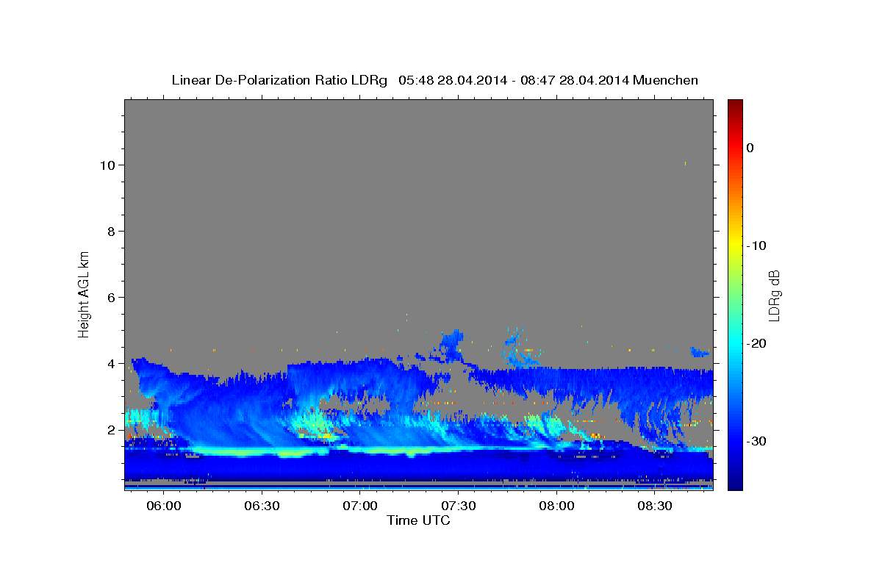This screenshot has height=588, width=882.
Task: Click the height tick label 10
Action: pos(108,165)
